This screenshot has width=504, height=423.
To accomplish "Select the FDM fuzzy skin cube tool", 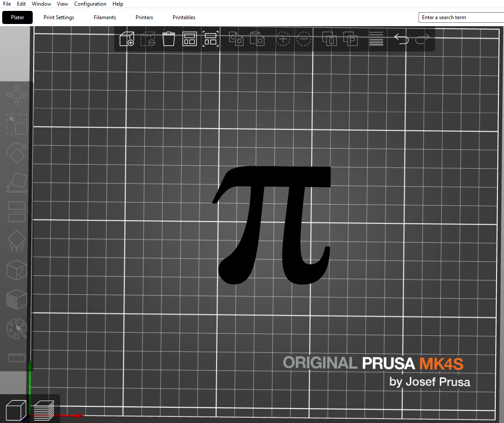I will (x=17, y=299).
